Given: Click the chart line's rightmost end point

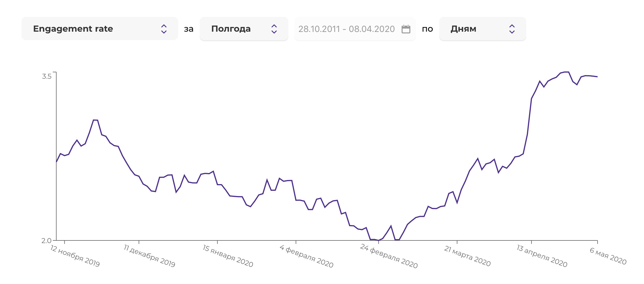Looking at the screenshot, I should [x=597, y=77].
